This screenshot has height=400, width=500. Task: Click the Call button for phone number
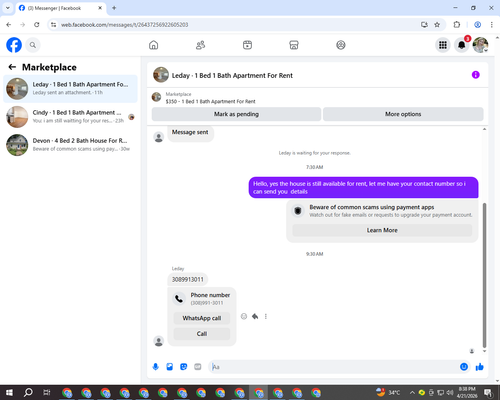[x=202, y=334]
